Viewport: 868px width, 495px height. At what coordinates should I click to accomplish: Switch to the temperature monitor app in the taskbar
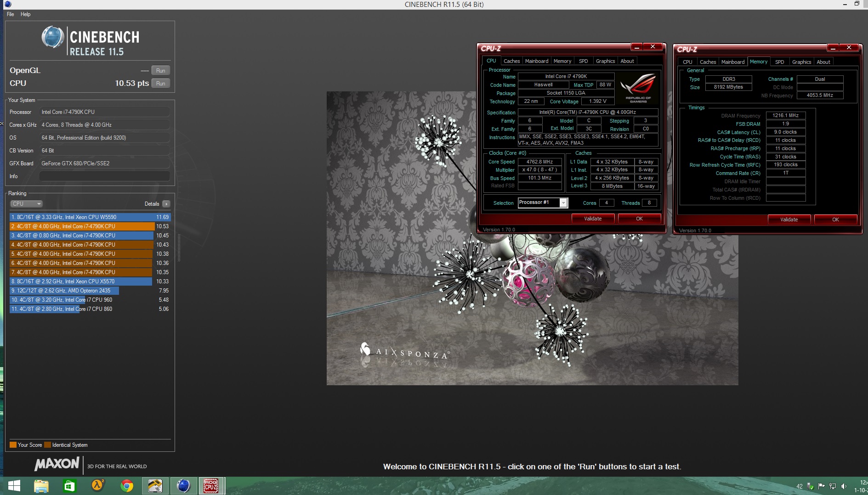pos(155,486)
